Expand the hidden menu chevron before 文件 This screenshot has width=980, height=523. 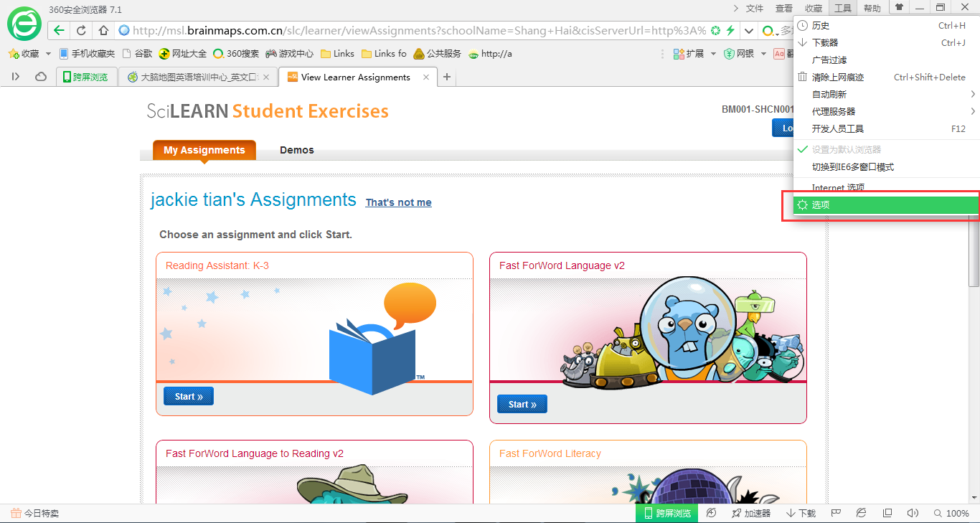735,8
